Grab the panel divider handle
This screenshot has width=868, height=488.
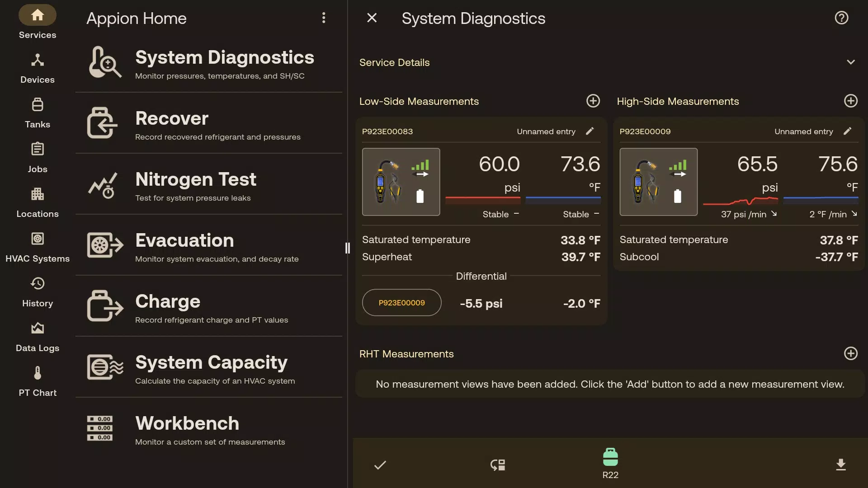click(x=347, y=248)
